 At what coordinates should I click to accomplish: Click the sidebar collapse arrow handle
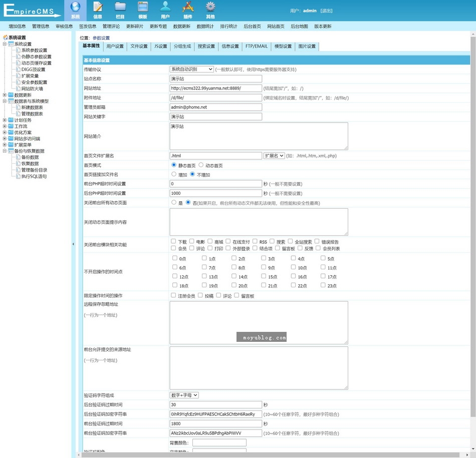74,244
